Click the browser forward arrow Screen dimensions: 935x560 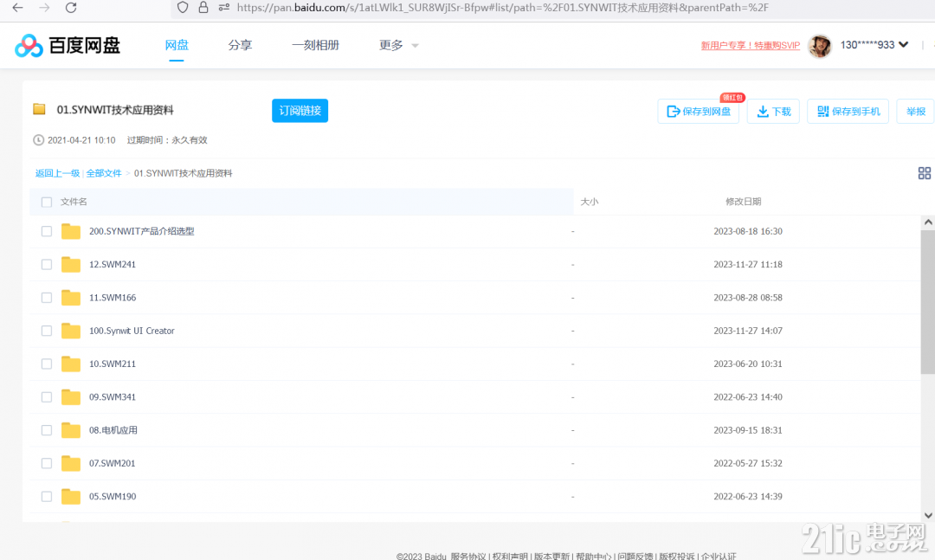(x=44, y=8)
